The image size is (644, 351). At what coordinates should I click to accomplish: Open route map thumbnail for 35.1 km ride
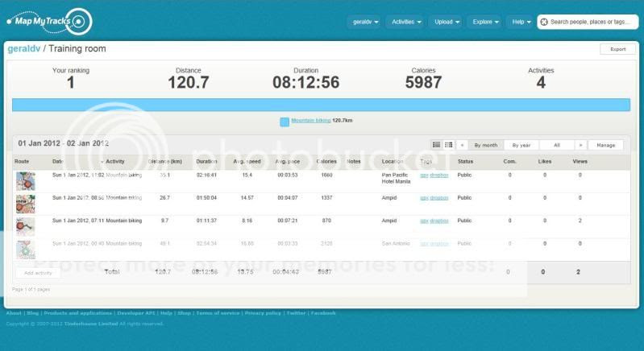(x=26, y=181)
